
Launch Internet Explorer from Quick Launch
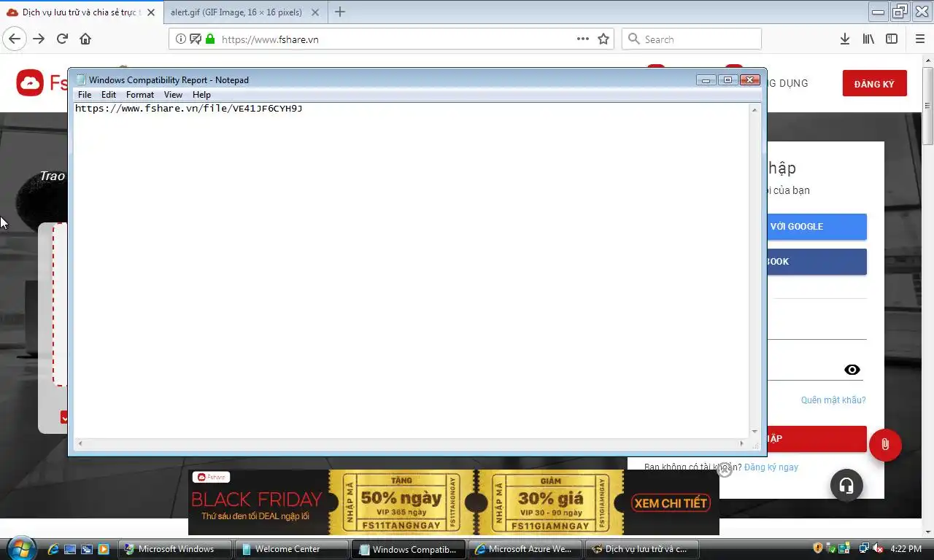pyautogui.click(x=53, y=549)
